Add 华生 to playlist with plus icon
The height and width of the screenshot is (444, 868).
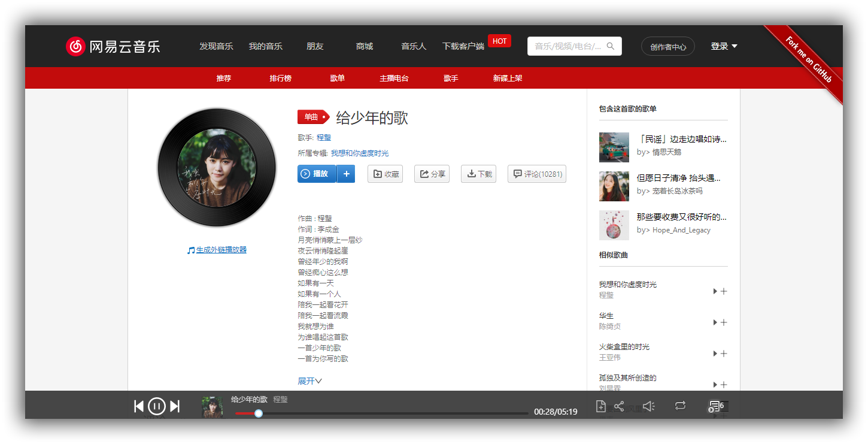coord(724,322)
